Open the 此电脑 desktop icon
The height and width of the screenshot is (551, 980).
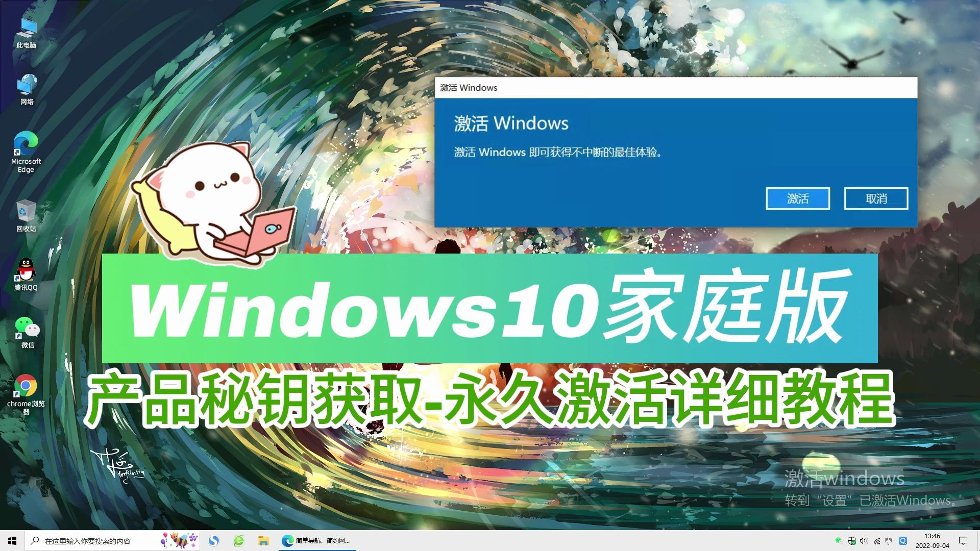coord(26,33)
